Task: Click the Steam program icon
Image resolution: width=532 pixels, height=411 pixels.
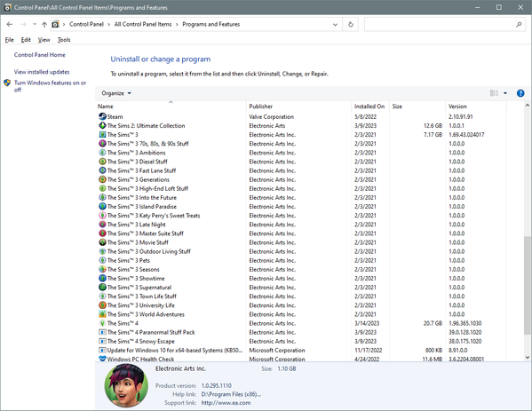Action: [x=102, y=116]
